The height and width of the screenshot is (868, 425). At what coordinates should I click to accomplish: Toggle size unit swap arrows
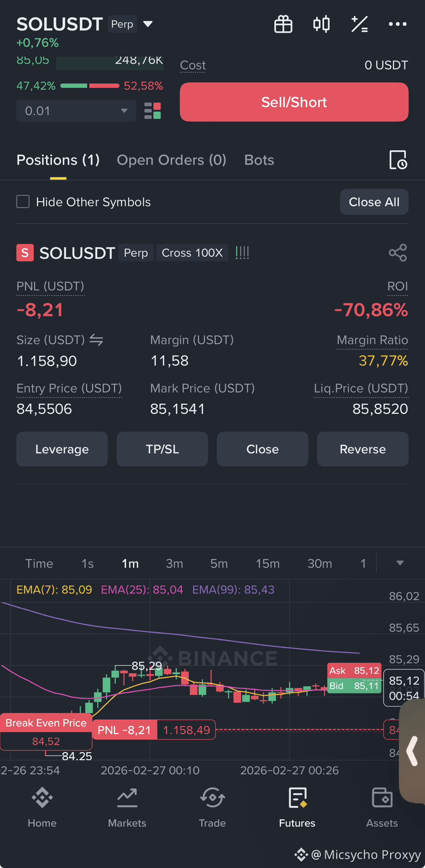(x=96, y=339)
